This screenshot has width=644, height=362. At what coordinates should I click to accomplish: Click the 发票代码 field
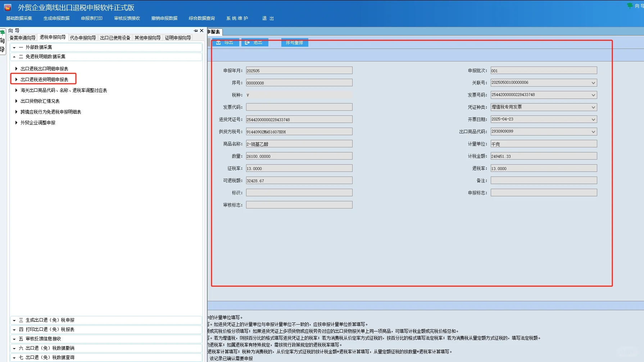299,107
